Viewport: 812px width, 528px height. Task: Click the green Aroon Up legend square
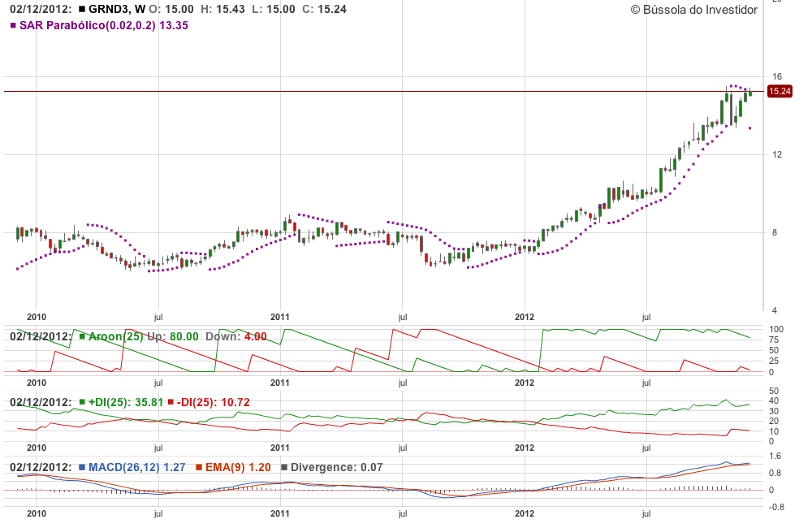coord(82,336)
